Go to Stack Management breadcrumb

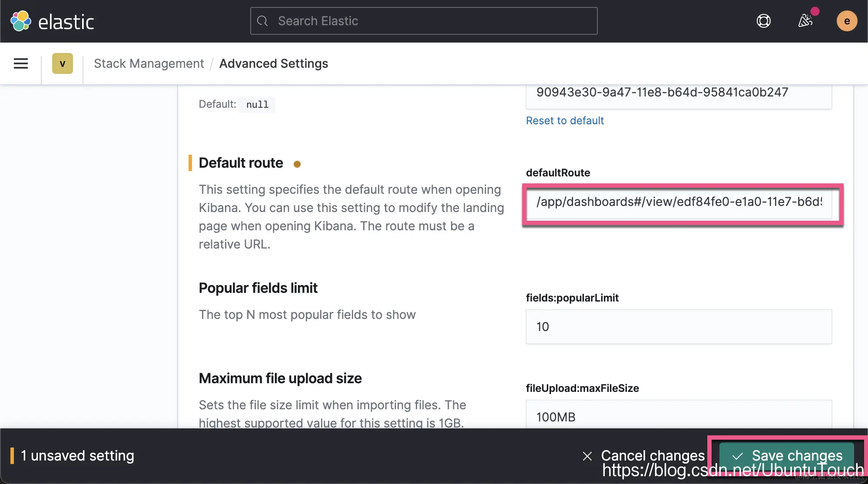[149, 63]
